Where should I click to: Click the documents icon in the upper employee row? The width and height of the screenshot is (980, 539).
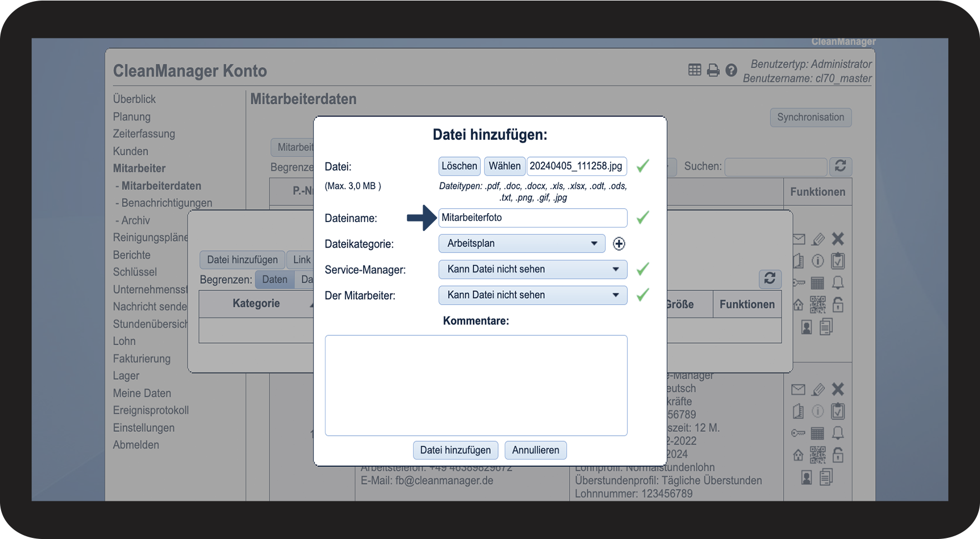[x=826, y=326]
